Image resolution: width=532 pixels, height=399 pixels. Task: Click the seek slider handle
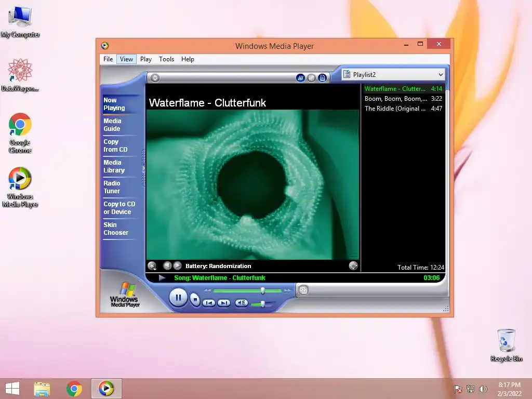click(x=262, y=291)
